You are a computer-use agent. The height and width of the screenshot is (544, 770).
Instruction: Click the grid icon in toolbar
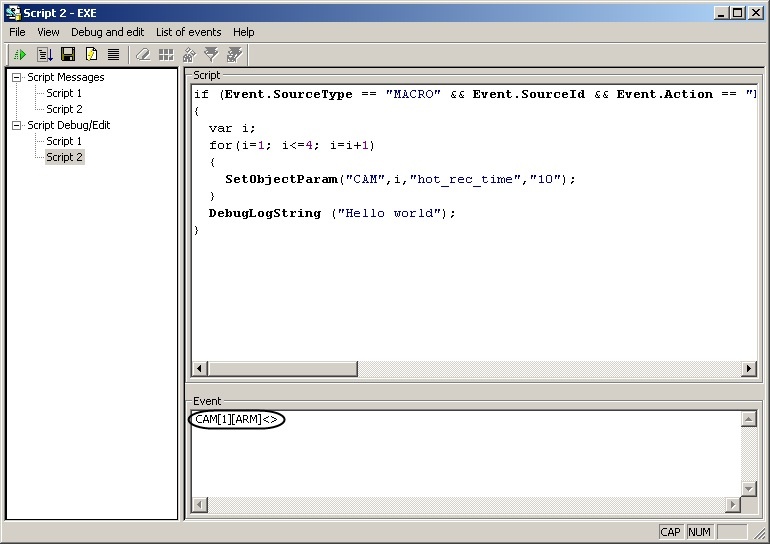(x=166, y=55)
